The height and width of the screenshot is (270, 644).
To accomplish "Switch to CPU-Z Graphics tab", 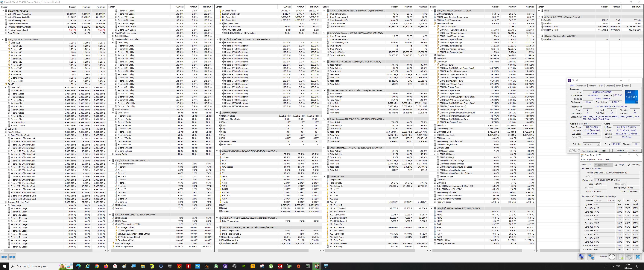I will coord(610,86).
